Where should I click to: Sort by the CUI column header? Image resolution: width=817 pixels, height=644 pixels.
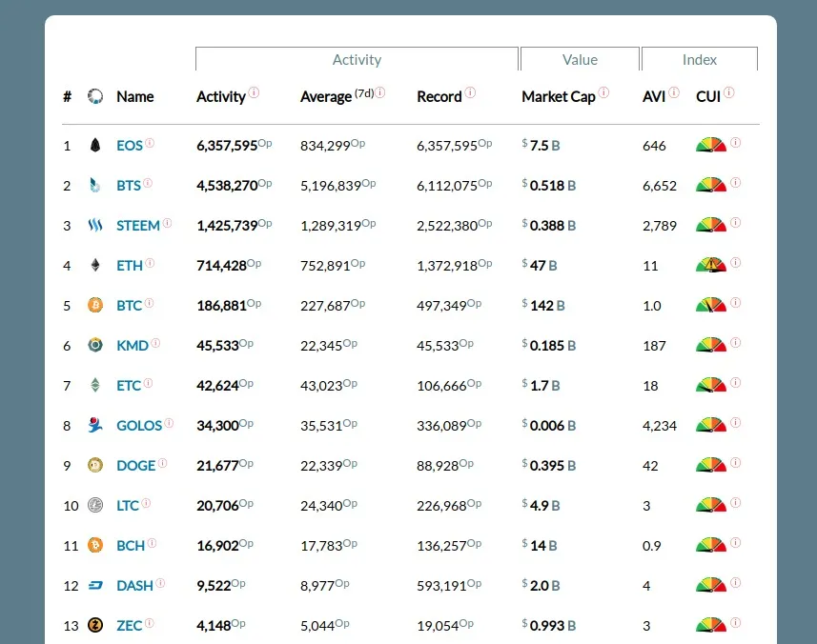(x=708, y=97)
